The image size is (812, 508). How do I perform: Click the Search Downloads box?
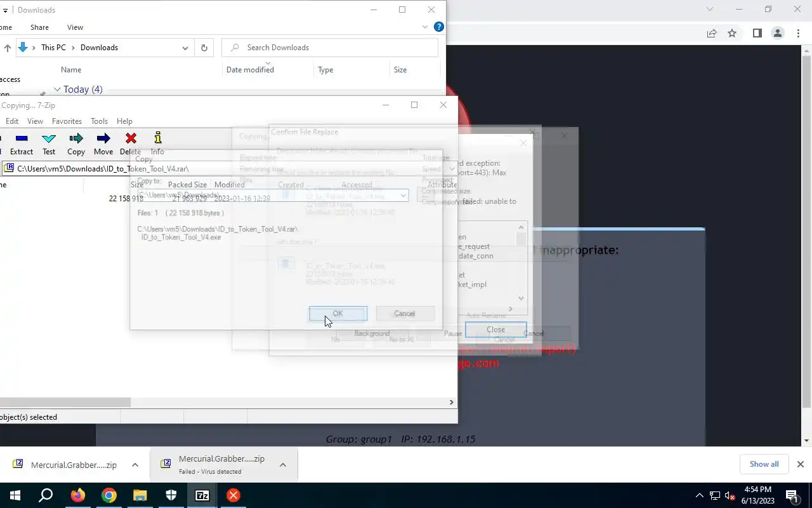[x=330, y=48]
